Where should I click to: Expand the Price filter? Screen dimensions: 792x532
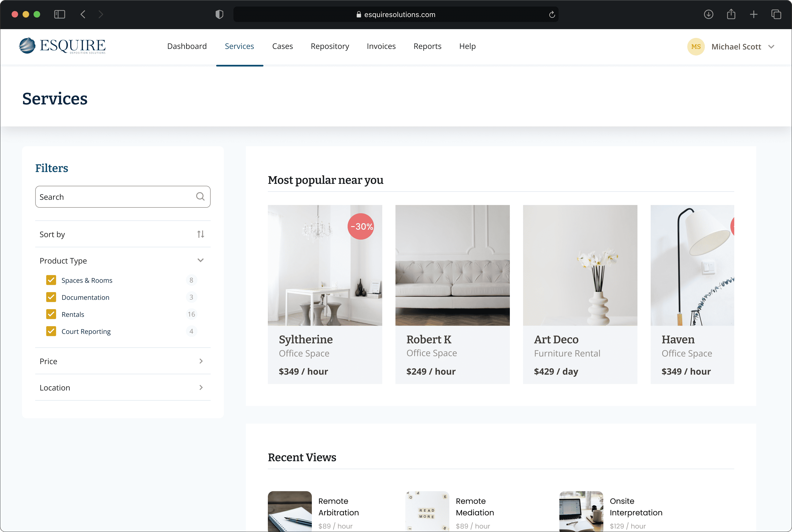pyautogui.click(x=201, y=361)
